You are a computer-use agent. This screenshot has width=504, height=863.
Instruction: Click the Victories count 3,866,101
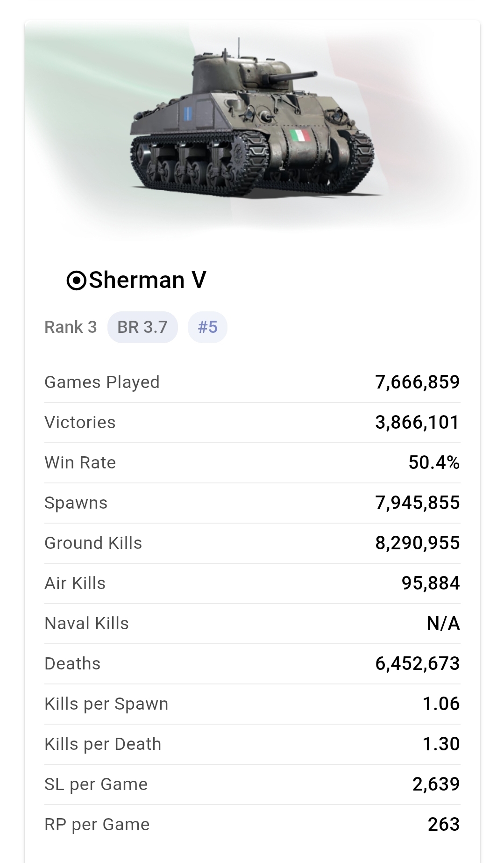click(x=417, y=423)
